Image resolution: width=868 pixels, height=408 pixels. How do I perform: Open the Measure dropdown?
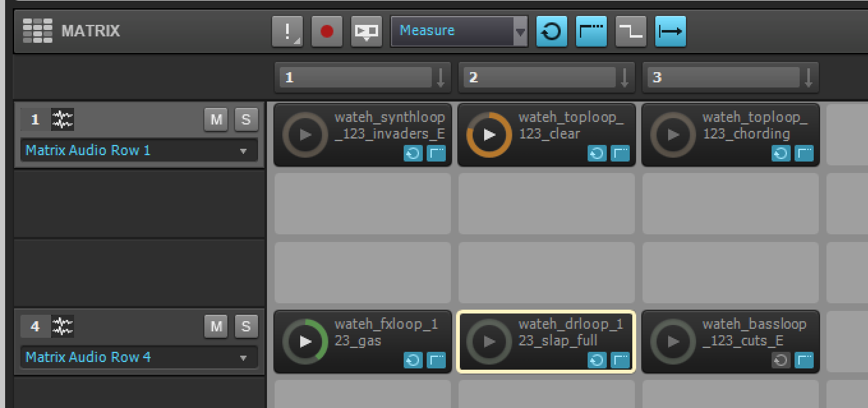click(521, 31)
